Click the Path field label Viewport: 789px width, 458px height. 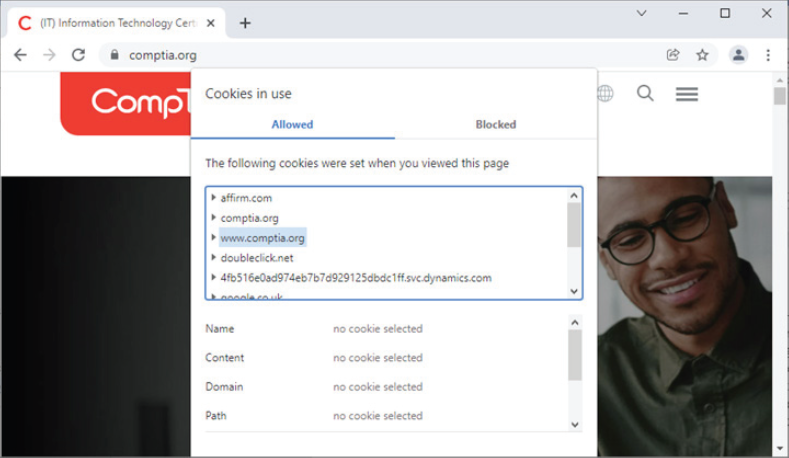pyautogui.click(x=216, y=416)
